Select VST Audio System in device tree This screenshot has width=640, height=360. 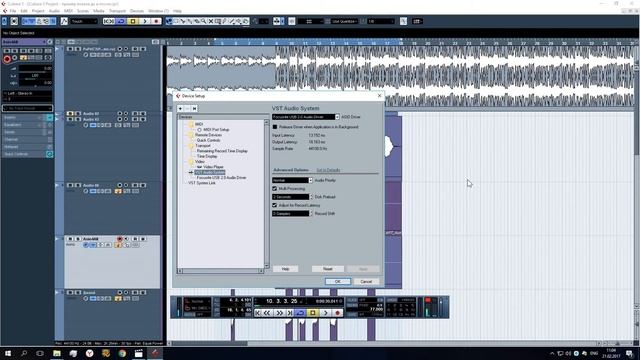210,172
